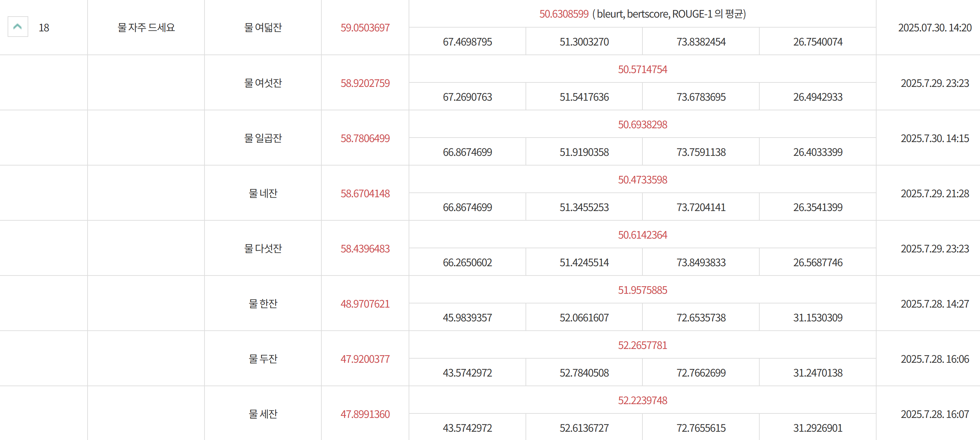Click final score 59.0503697

click(x=365, y=27)
